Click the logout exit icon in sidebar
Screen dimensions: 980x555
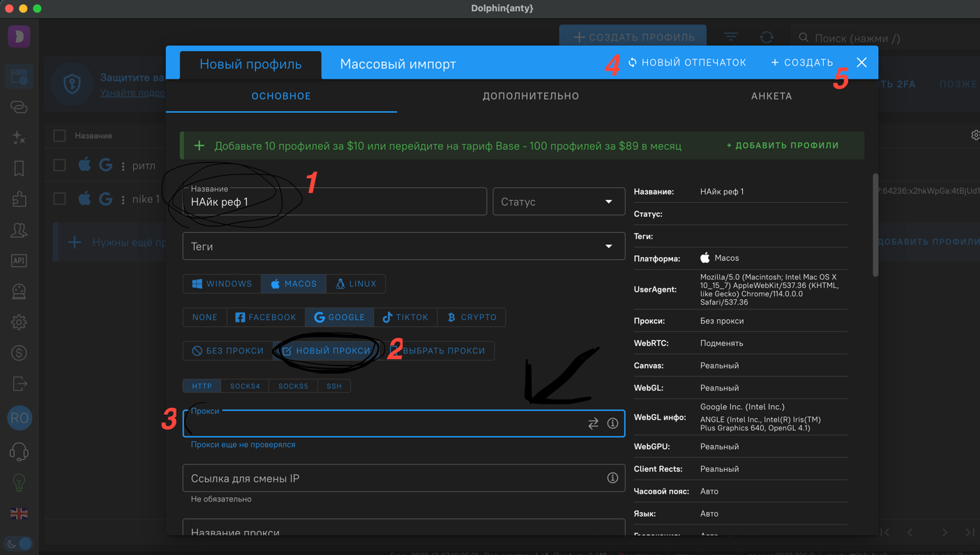(x=19, y=383)
